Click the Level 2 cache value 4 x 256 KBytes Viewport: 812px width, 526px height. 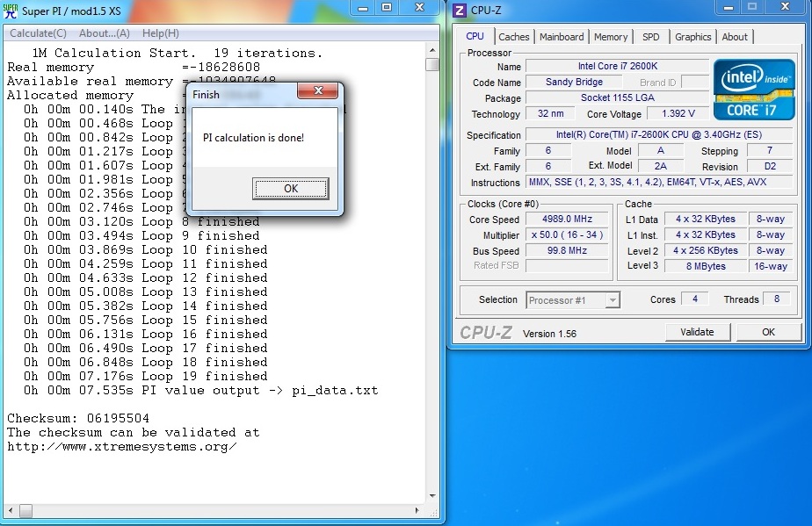706,250
